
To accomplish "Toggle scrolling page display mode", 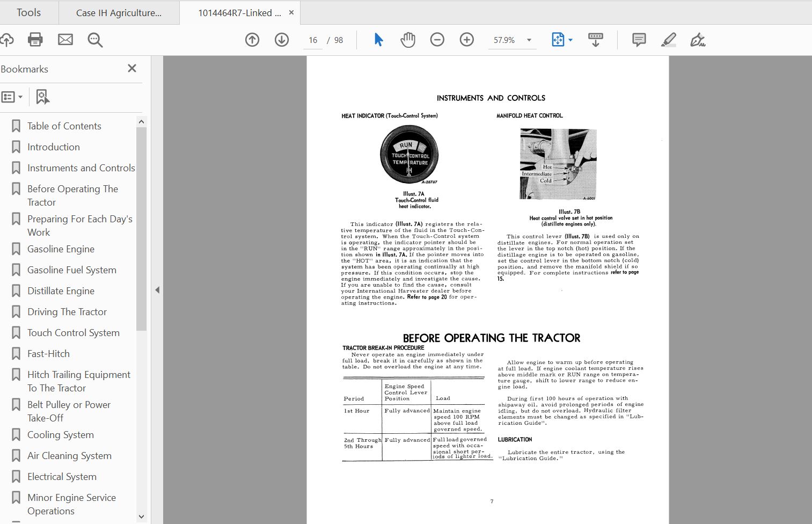I will click(596, 39).
